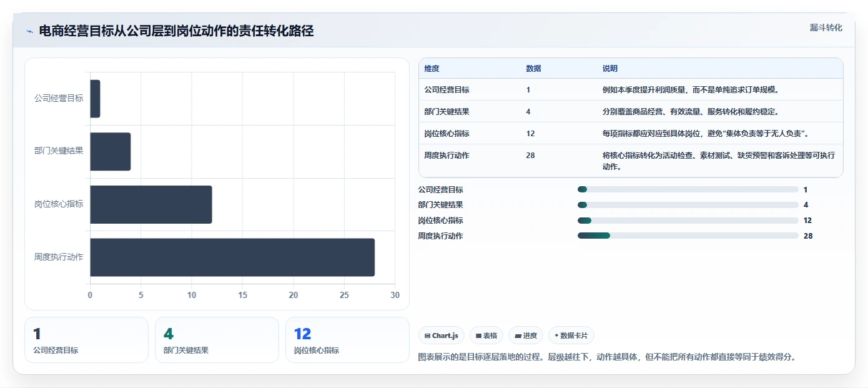Select the Chart.js tag chip
This screenshot has width=868, height=388.
[x=441, y=336]
